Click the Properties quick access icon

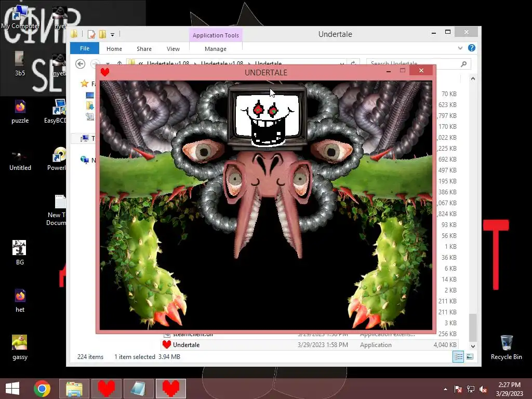point(91,34)
